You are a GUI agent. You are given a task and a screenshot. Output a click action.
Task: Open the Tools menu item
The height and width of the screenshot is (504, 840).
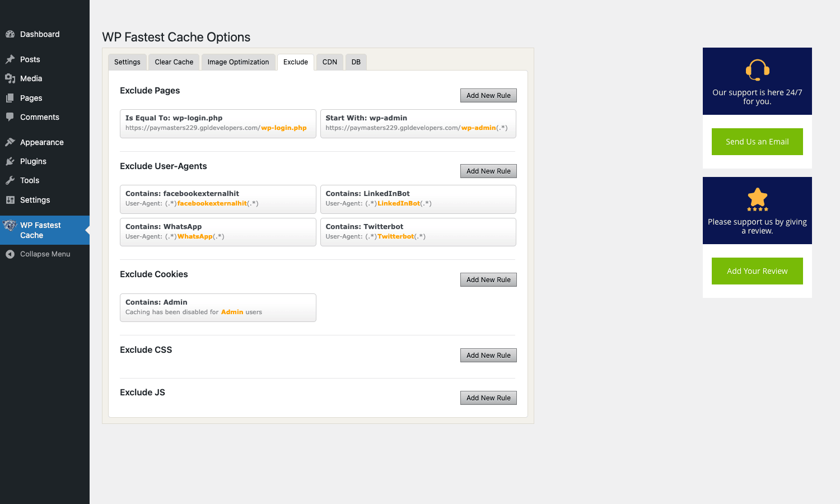point(45,180)
